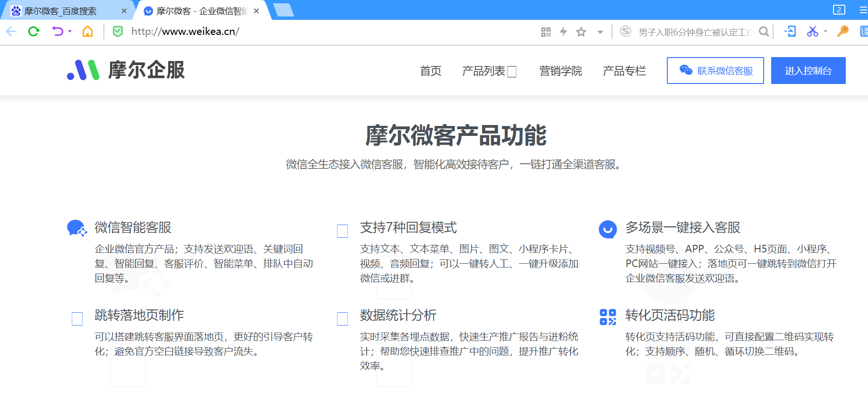
Task: Open the dropdown next to the undo icon
Action: point(70,32)
